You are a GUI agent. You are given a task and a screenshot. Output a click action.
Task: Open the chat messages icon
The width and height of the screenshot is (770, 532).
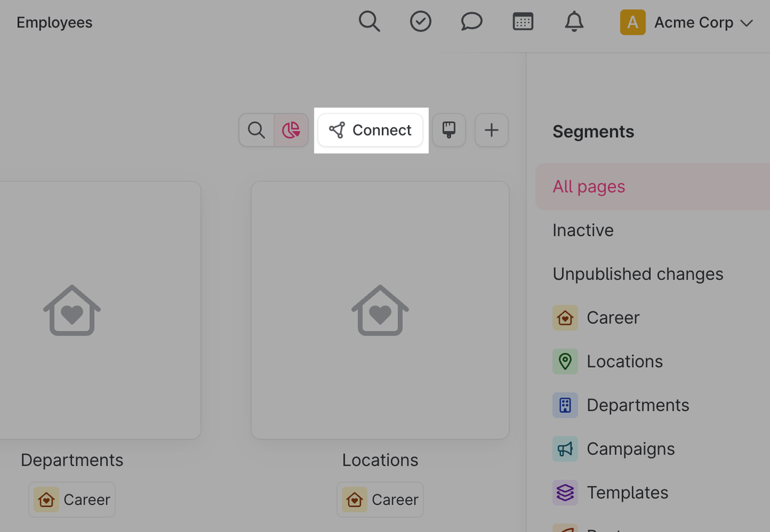point(472,22)
